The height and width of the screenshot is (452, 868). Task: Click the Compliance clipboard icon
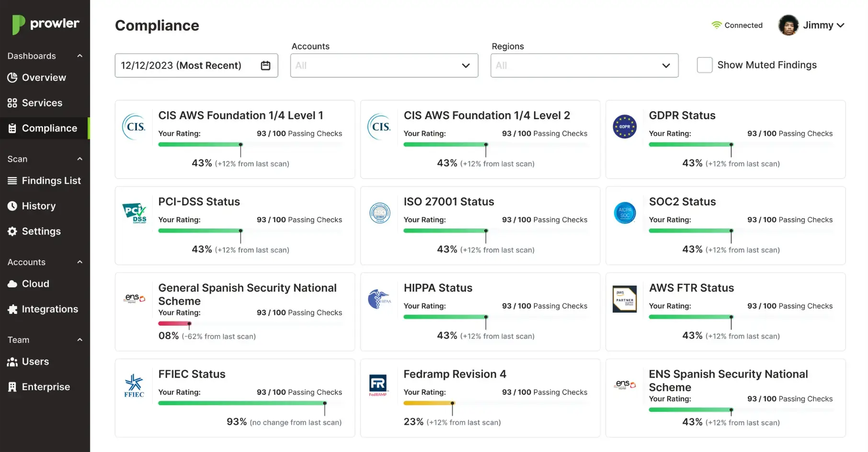(12, 128)
